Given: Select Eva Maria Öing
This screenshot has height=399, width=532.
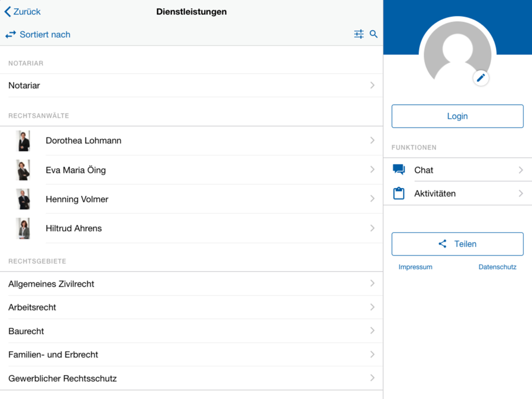Looking at the screenshot, I should click(192, 170).
